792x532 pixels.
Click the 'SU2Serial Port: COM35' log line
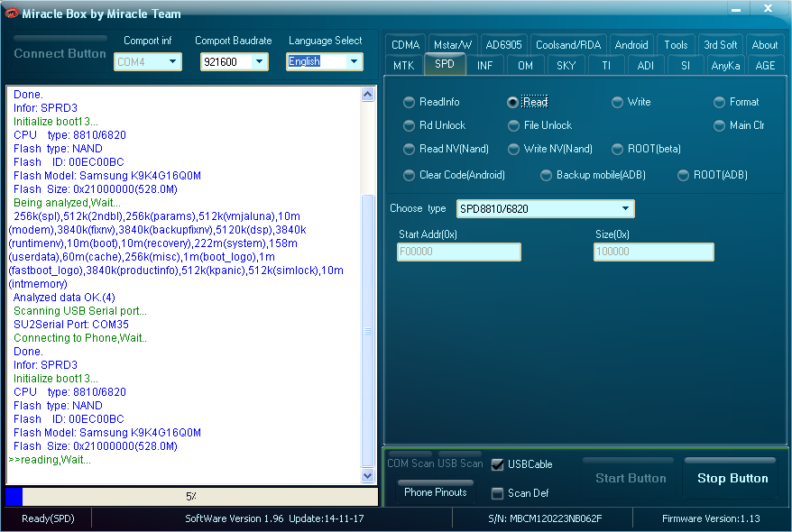point(71,325)
